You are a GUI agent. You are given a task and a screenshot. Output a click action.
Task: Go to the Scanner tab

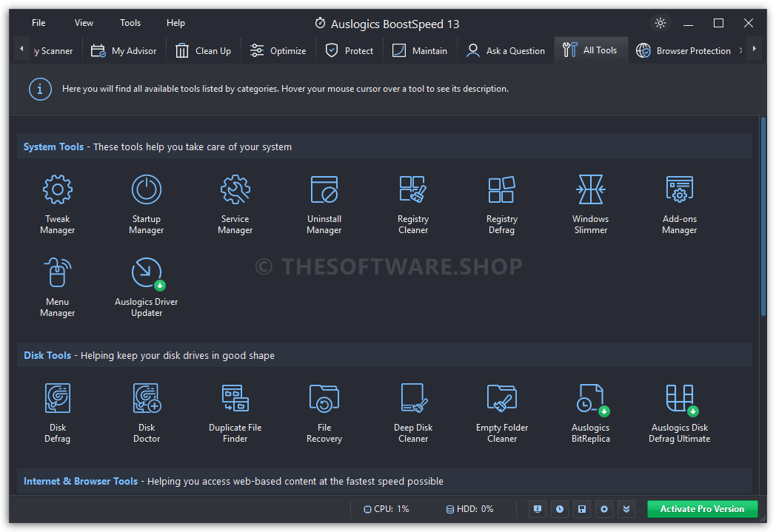coord(53,51)
